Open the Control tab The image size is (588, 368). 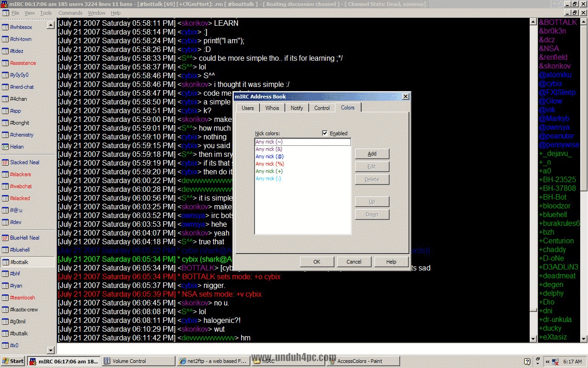pyautogui.click(x=322, y=108)
